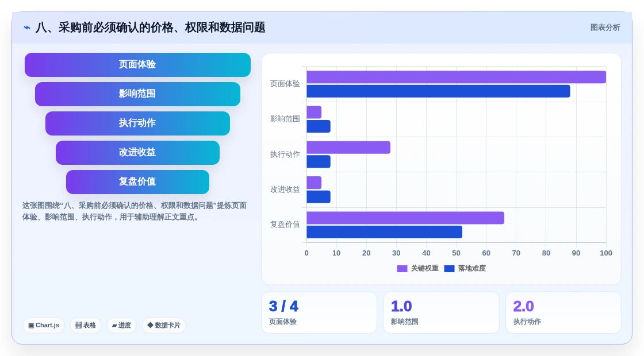Click the x-axis value 50
Screen dimensions: 644x356
tap(456, 253)
